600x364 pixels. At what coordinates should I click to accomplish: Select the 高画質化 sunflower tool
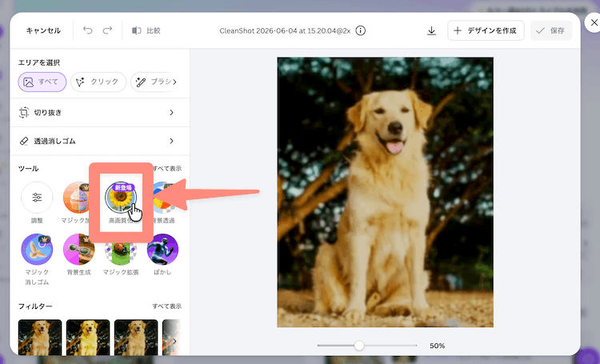[x=121, y=198]
